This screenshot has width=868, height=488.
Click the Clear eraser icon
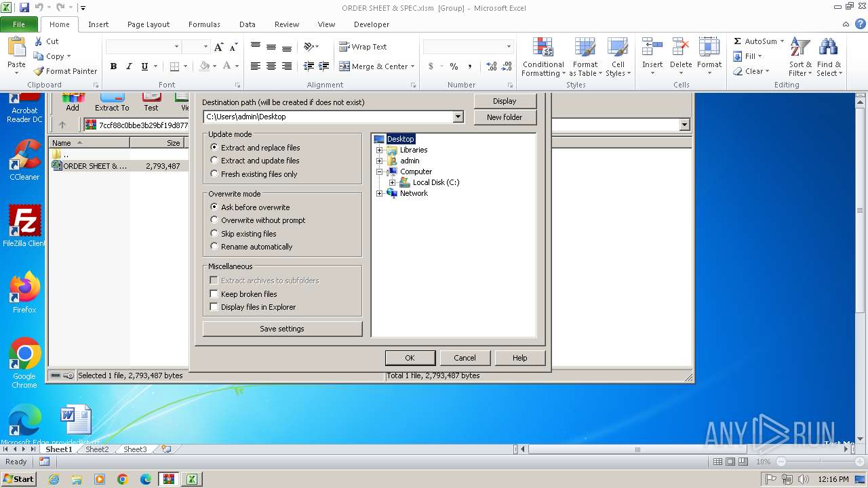pyautogui.click(x=738, y=71)
